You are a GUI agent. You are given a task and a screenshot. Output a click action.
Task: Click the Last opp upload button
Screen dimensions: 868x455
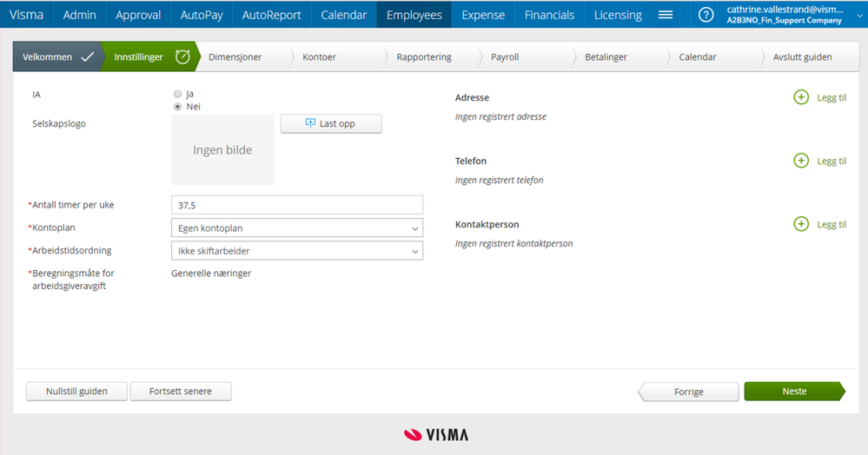[x=331, y=123]
